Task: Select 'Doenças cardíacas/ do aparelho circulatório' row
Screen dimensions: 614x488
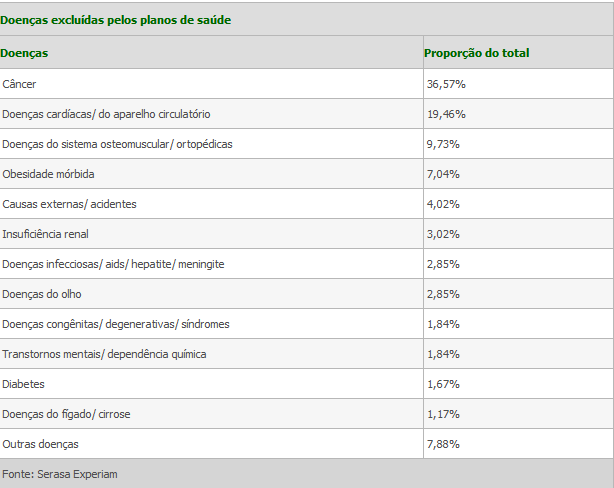Action: coord(106,114)
